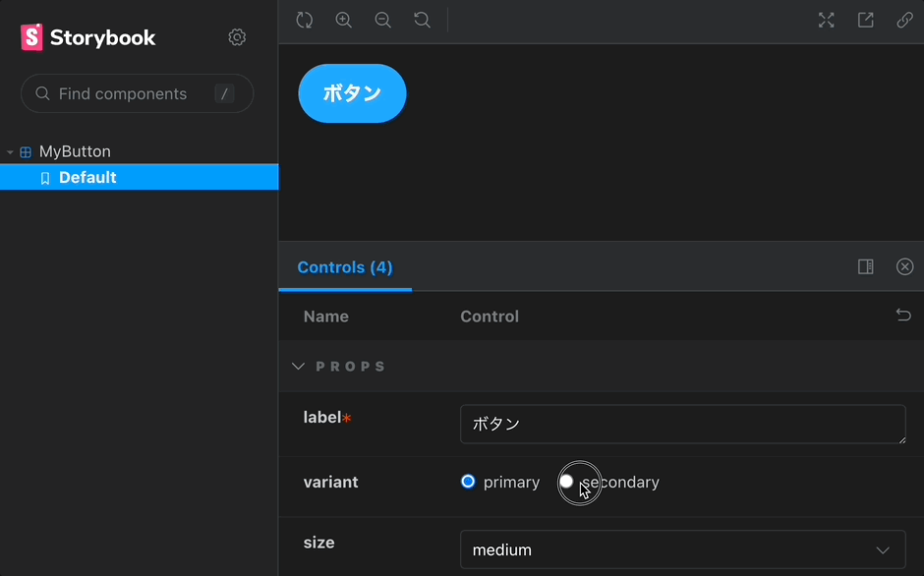Click the ボタン button in the preview
This screenshot has width=924, height=576.
pyautogui.click(x=352, y=93)
